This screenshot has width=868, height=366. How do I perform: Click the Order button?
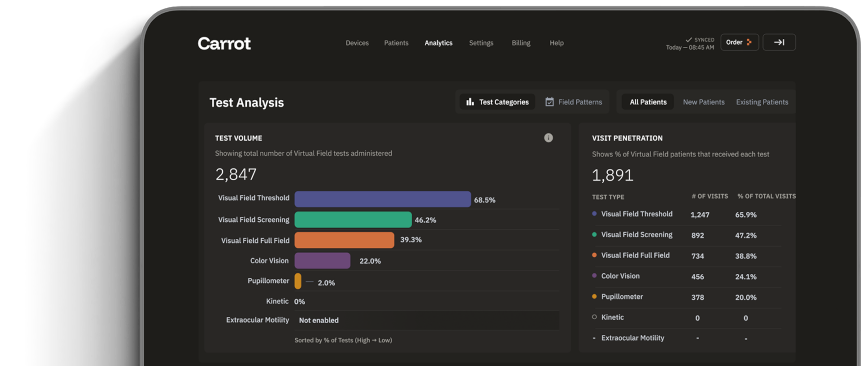(x=739, y=42)
